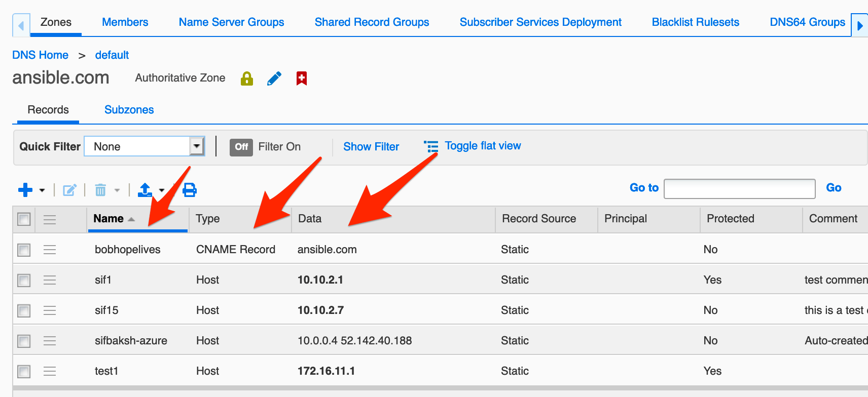Check the sifbaksh-azure record checkbox
Viewport: 868px width, 397px height.
click(x=24, y=341)
